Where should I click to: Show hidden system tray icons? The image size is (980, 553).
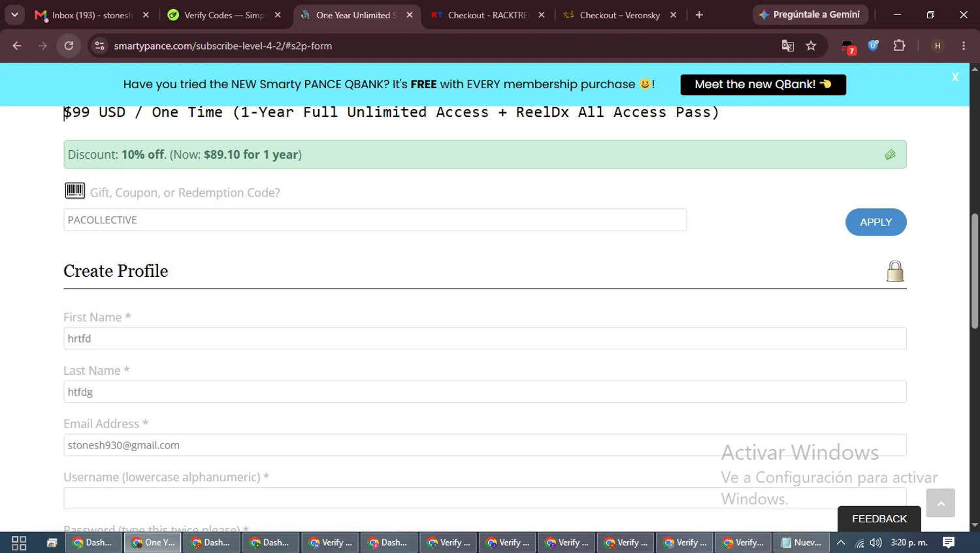coord(841,543)
